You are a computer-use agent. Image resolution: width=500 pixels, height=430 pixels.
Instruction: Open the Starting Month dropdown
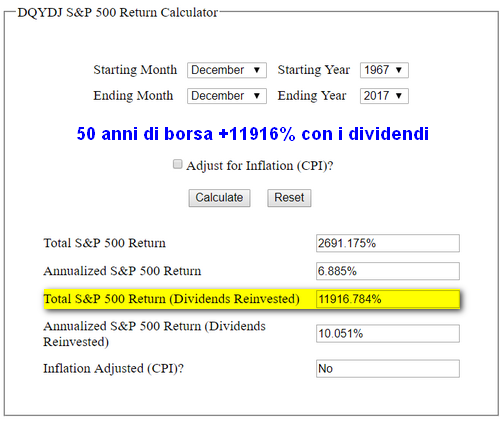coord(227,70)
